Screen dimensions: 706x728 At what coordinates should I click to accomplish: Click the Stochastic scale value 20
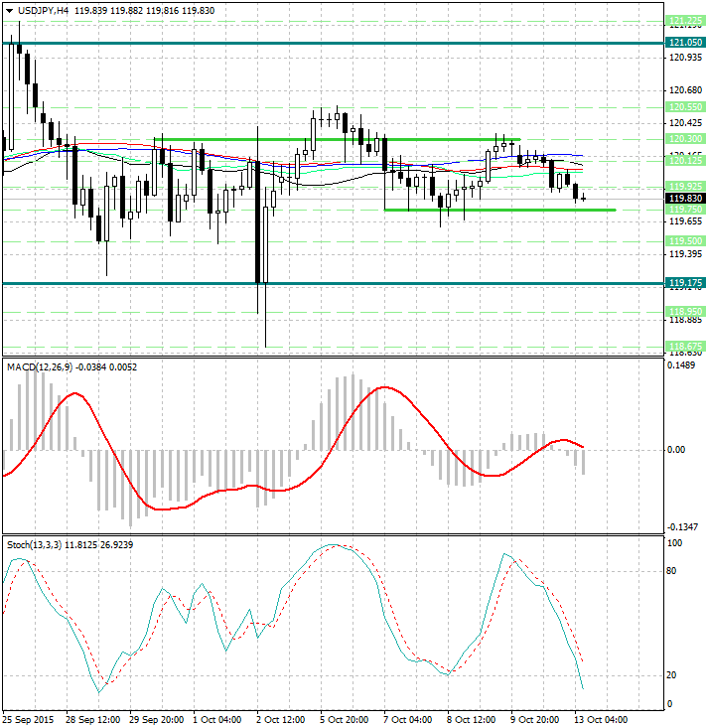click(671, 675)
